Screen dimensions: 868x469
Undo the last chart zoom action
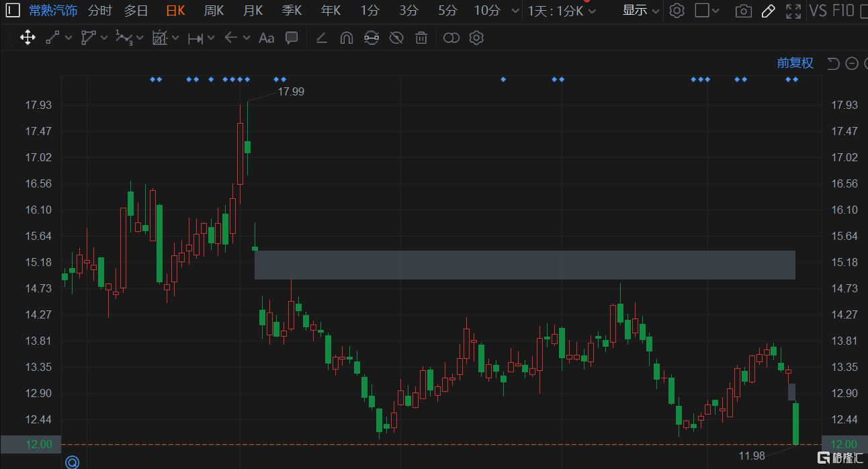833,63
